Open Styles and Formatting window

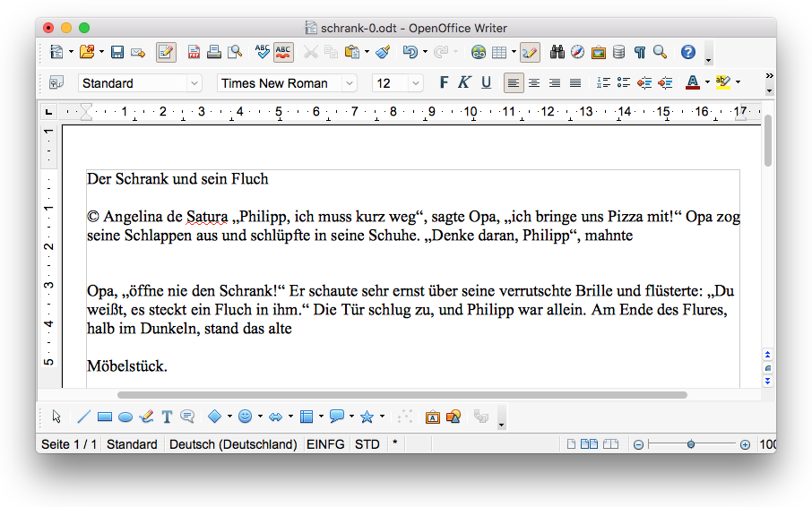click(x=56, y=82)
